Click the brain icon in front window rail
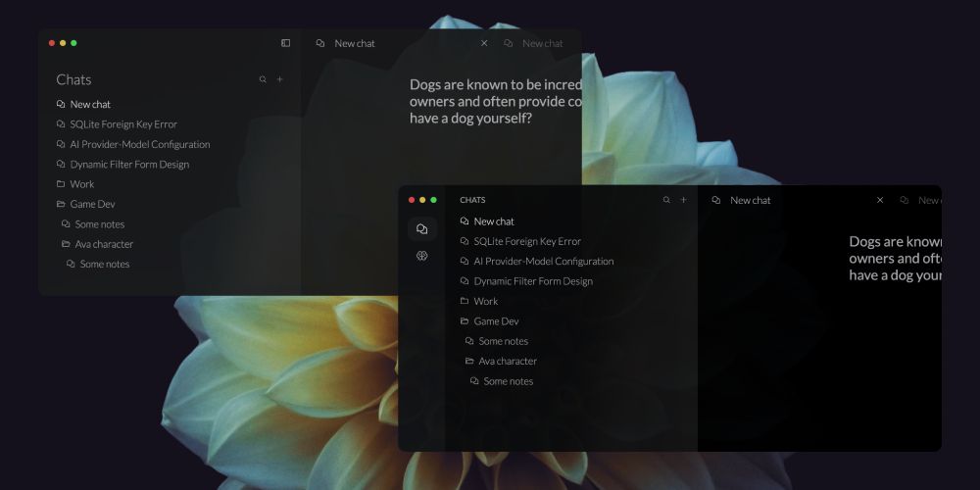Image resolution: width=980 pixels, height=490 pixels. coord(421,256)
